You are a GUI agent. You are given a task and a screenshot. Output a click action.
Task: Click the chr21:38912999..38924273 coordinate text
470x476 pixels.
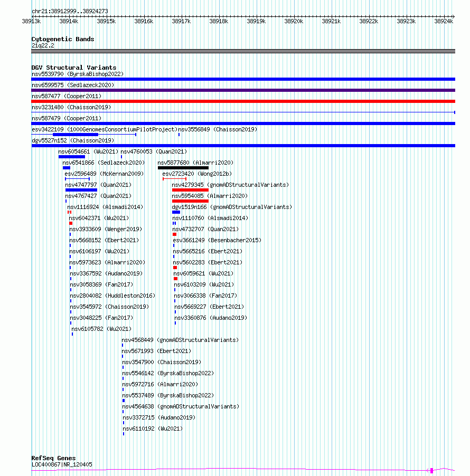point(70,11)
